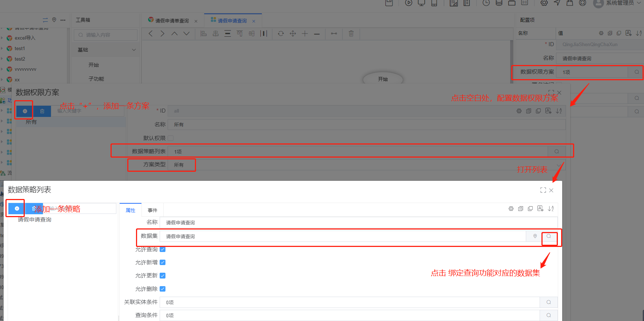The height and width of the screenshot is (321, 644).
Task: Click the settings gear icon in the strategy properties toolbar
Action: pyautogui.click(x=511, y=209)
